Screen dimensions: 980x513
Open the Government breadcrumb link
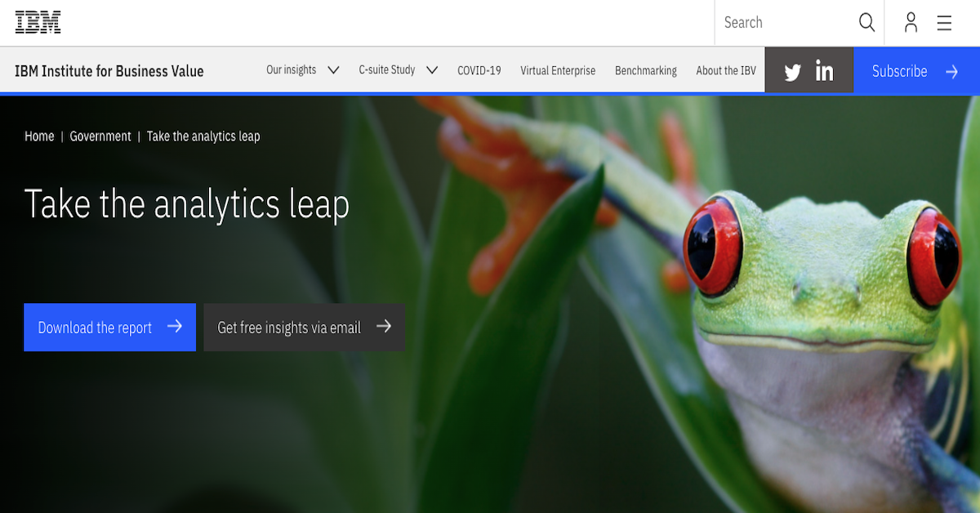(100, 136)
